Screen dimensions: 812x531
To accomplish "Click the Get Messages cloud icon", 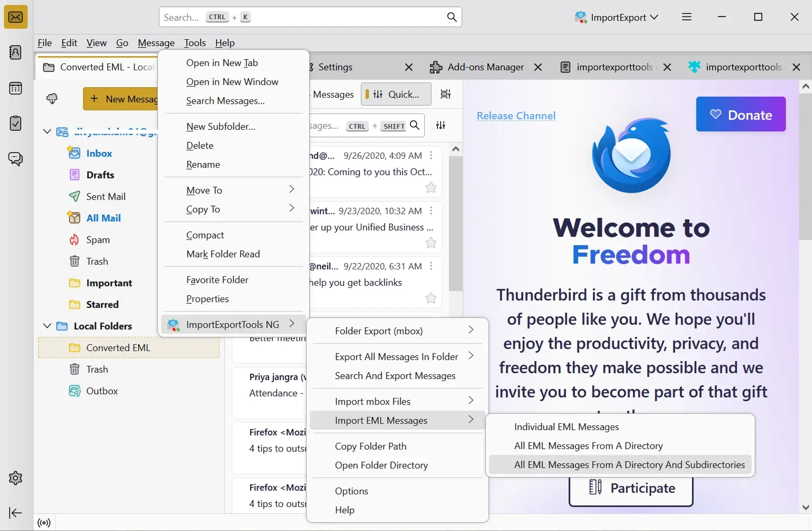I will click(52, 99).
